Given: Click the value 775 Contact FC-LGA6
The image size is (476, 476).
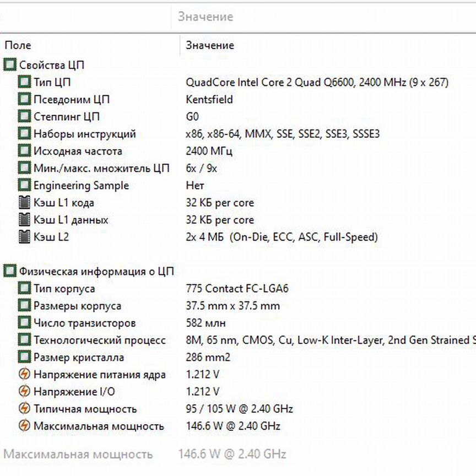Looking at the screenshot, I should click(x=237, y=289).
